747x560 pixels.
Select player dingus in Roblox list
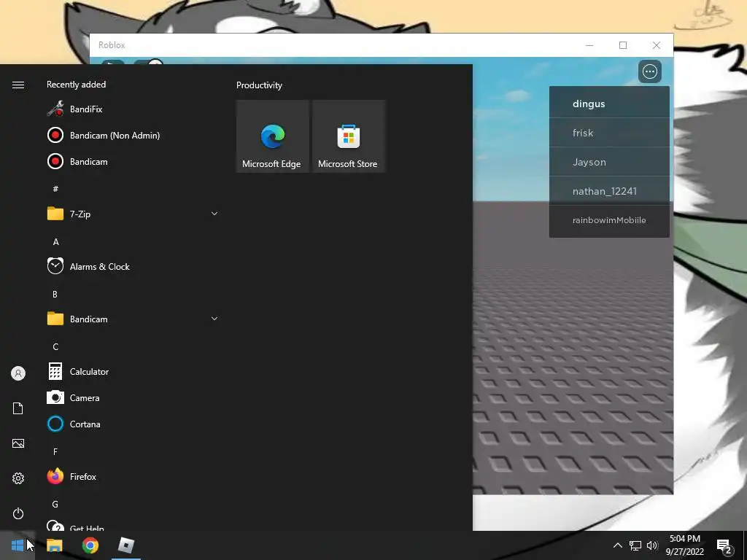click(x=609, y=104)
